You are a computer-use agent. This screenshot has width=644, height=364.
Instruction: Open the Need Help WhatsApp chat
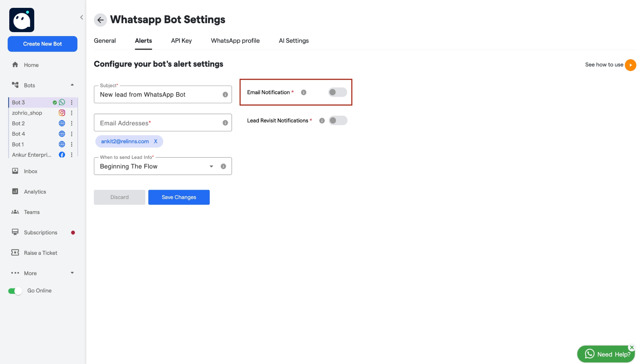pos(606,354)
